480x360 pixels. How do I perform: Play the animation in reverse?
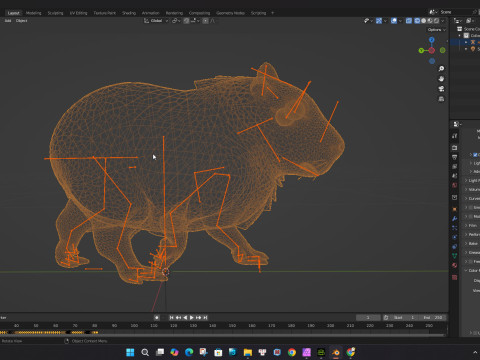click(x=185, y=317)
